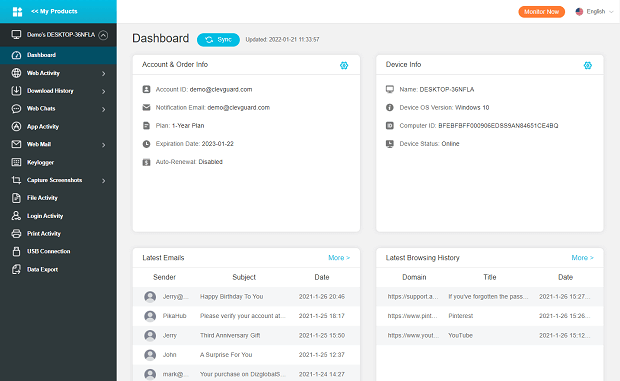Click the Web Mail envelope icon
This screenshot has height=381, width=620.
tap(16, 144)
